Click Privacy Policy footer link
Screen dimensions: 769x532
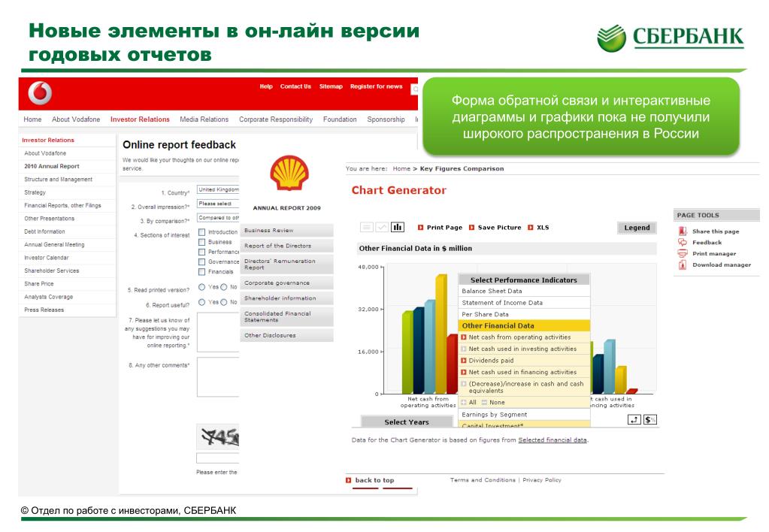click(542, 480)
